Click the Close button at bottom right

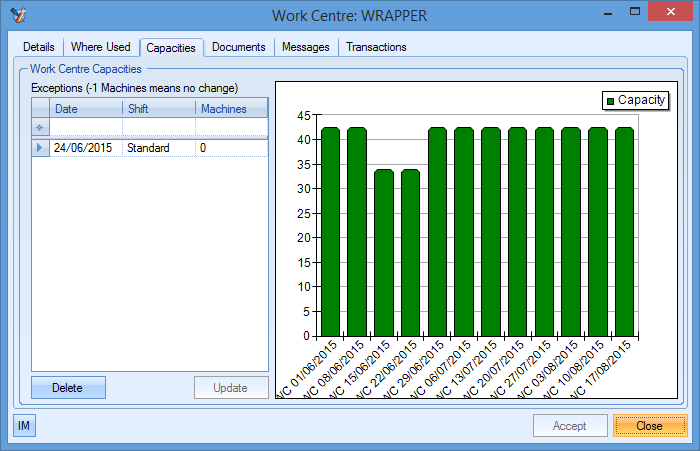pos(649,426)
